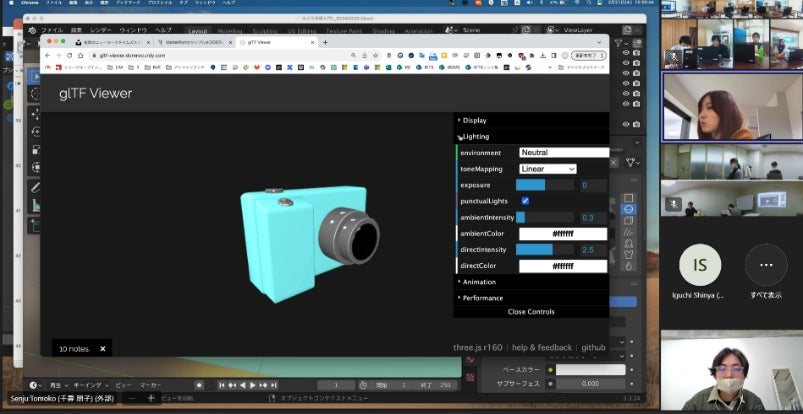Viewport: 803px width, 414px height.
Task: Open the github link
Action: [x=595, y=347]
